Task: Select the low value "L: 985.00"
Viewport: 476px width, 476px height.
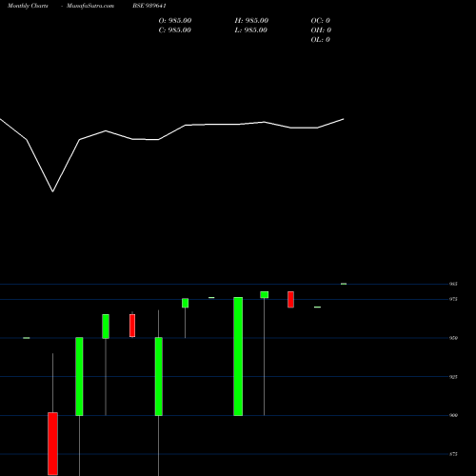Action: point(251,30)
